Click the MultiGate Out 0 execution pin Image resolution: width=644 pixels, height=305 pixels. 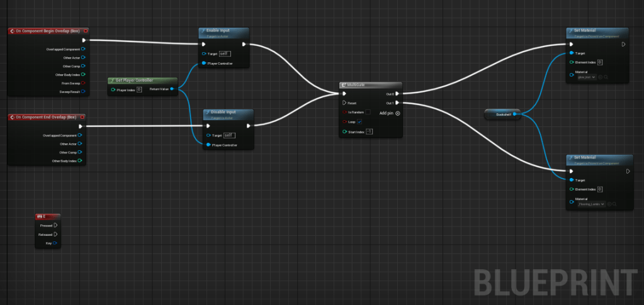point(397,94)
